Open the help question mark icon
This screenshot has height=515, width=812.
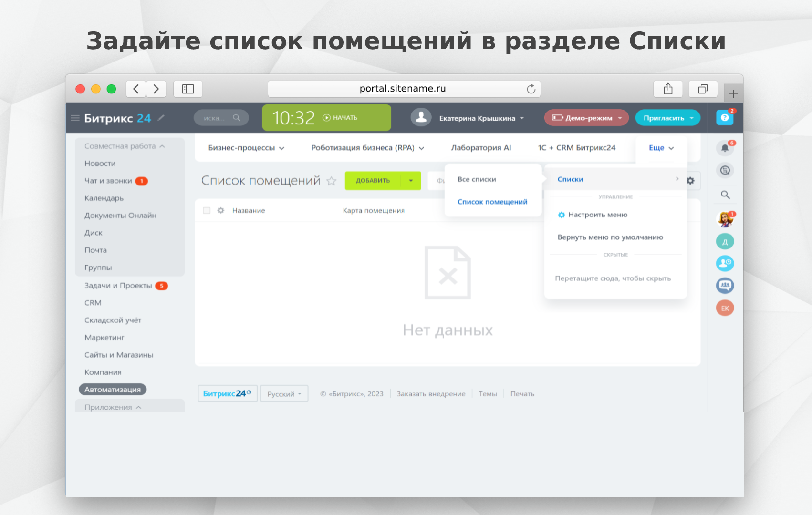724,118
